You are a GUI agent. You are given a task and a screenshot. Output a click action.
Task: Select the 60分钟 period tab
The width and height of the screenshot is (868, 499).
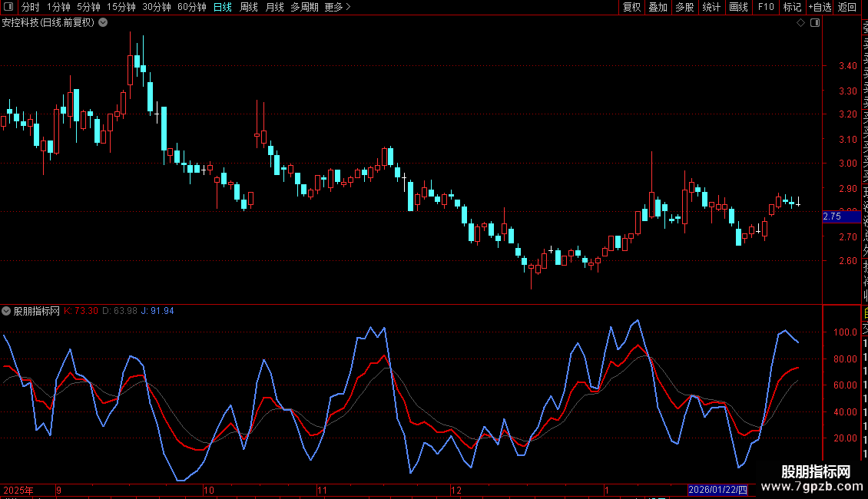coord(191,7)
